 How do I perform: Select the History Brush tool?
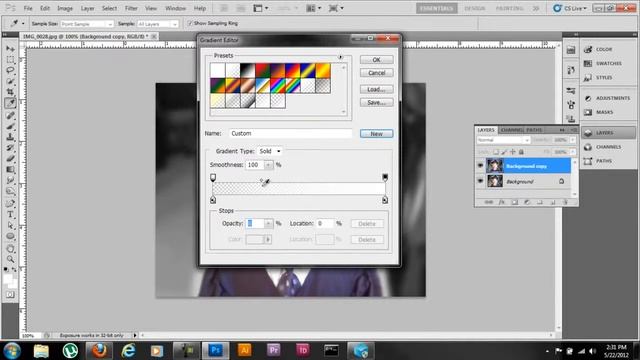click(10, 148)
